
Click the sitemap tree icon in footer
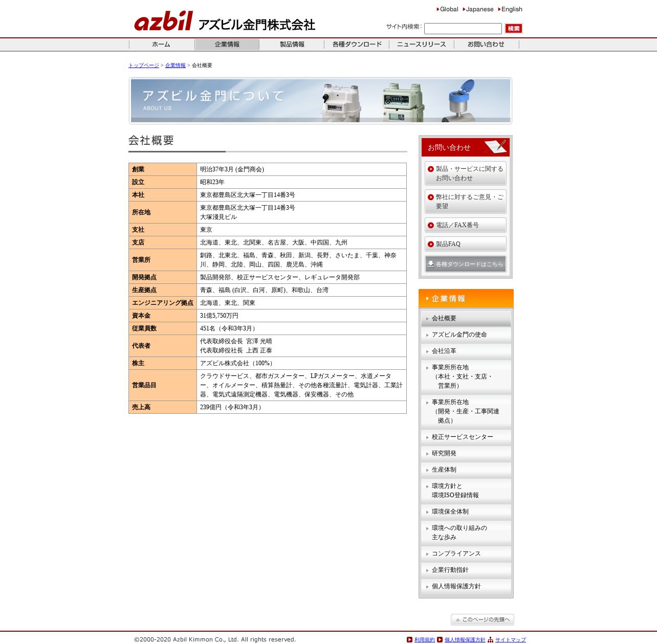click(490, 640)
